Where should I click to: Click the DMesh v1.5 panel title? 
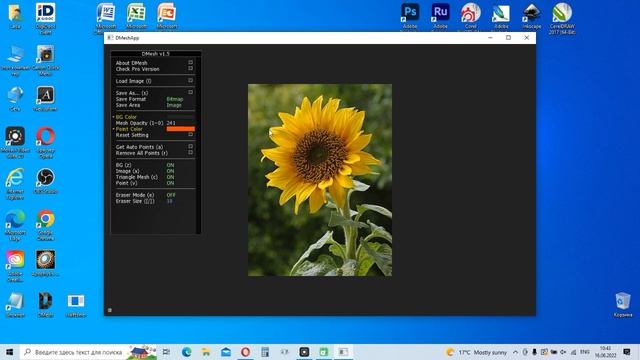(156, 53)
